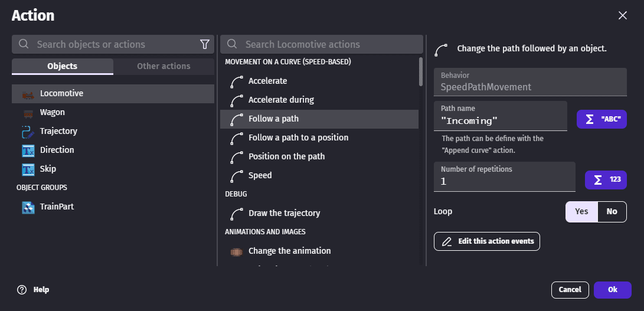Switch to the Other actions tab
Image resolution: width=644 pixels, height=311 pixels.
point(164,66)
